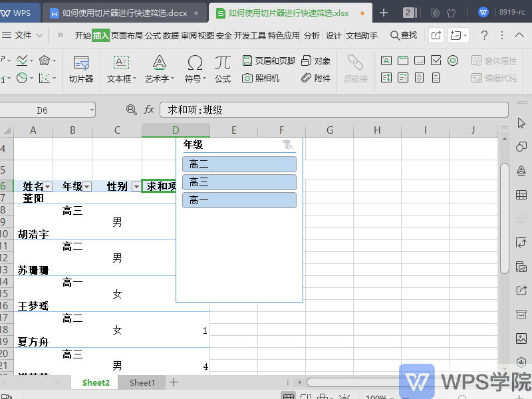Click the vertical scrollbar thumb

click(x=505, y=219)
